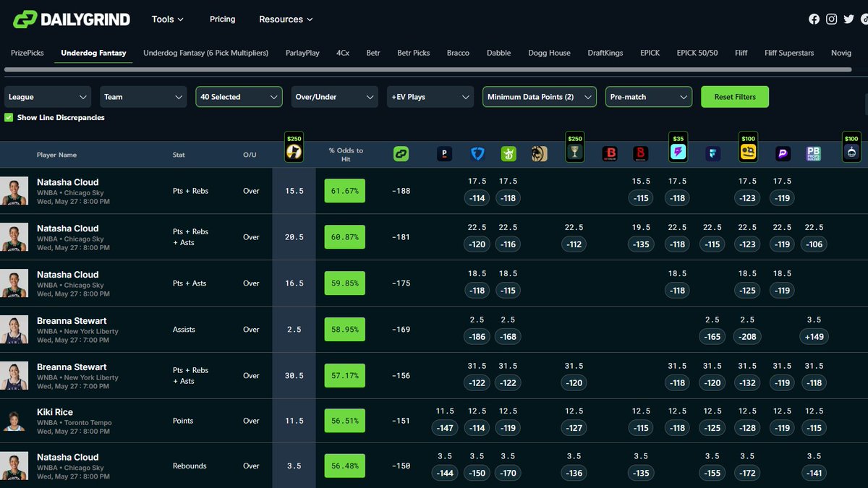Click the 30.5 line for Breanna Stewart
The image size is (868, 488).
click(294, 376)
